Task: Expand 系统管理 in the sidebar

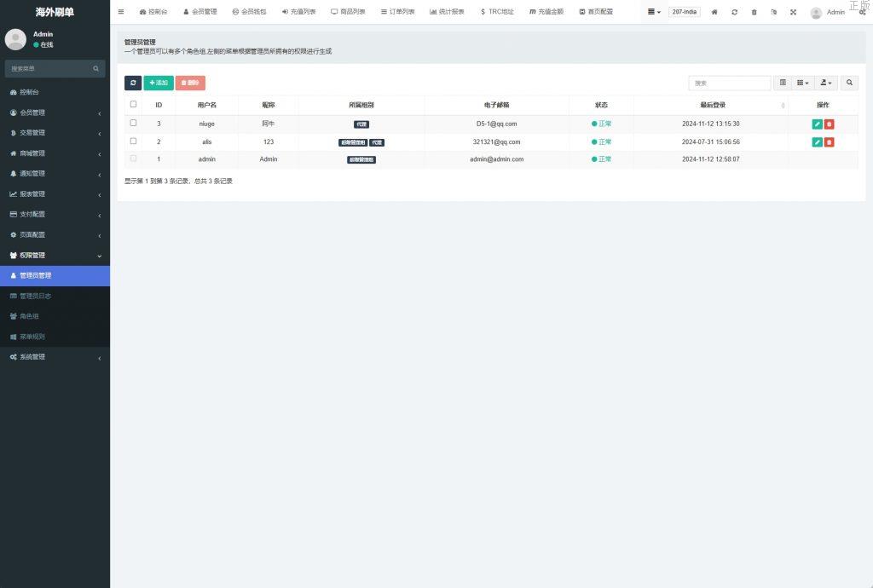Action: tap(55, 357)
